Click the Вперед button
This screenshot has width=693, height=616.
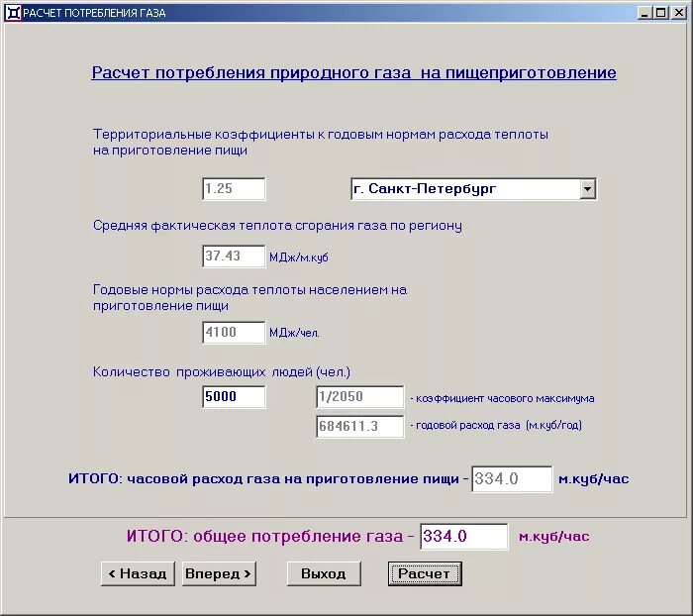coord(219,573)
